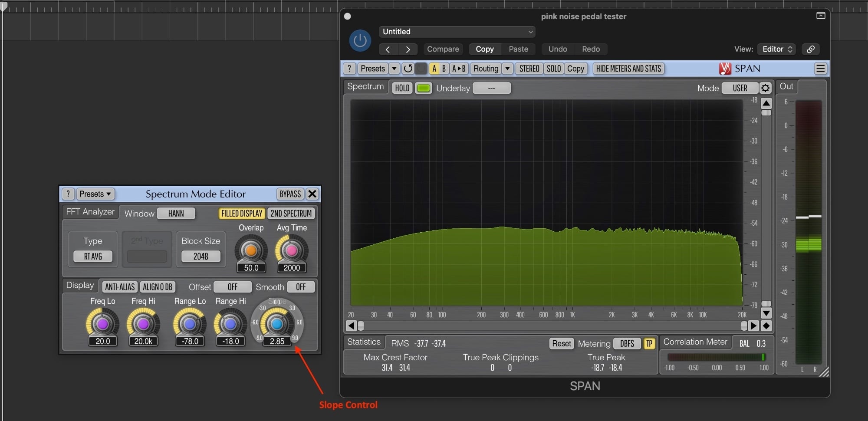The image size is (868, 421).
Task: Open the arrow menu beside Routing
Action: tap(507, 69)
